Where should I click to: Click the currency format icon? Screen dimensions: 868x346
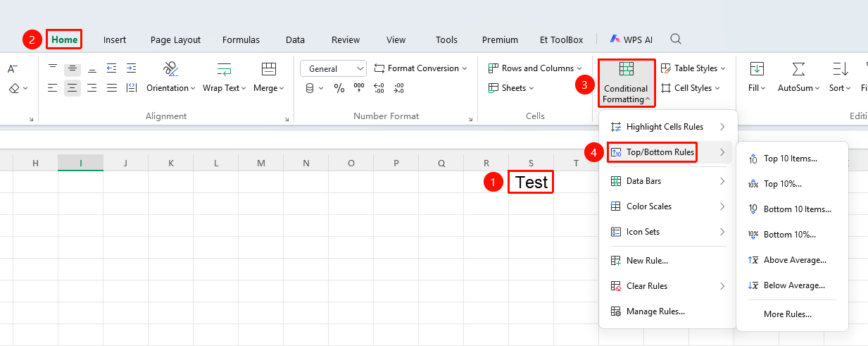pyautogui.click(x=310, y=88)
